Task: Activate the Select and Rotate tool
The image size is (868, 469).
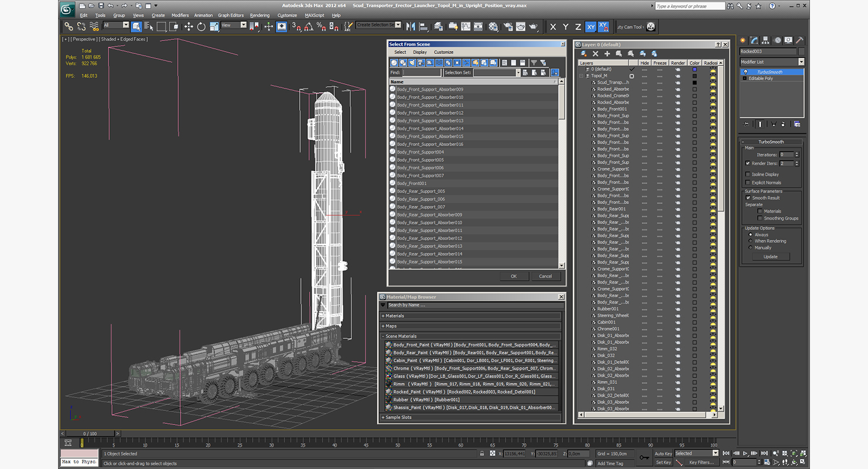Action: pyautogui.click(x=201, y=26)
